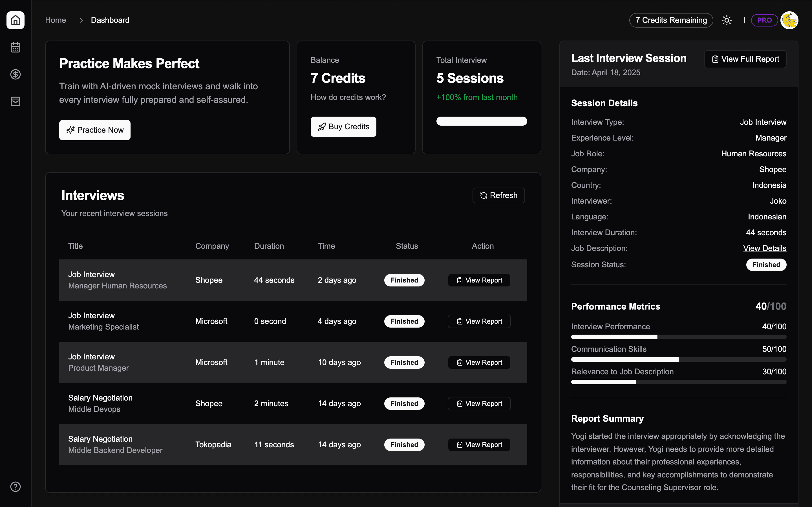Open 'How do credits work?' link
Viewport: 812px width, 507px height.
348,97
